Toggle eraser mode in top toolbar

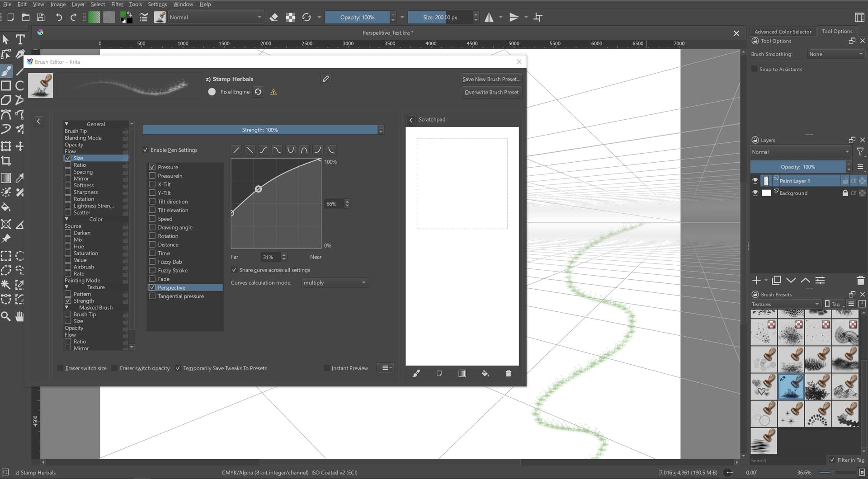pyautogui.click(x=274, y=17)
